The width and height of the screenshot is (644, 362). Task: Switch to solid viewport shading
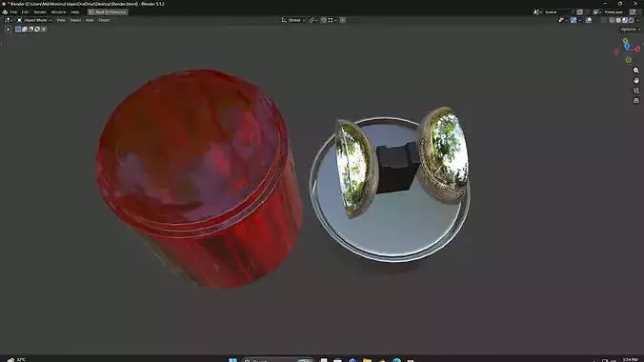[x=618, y=20]
